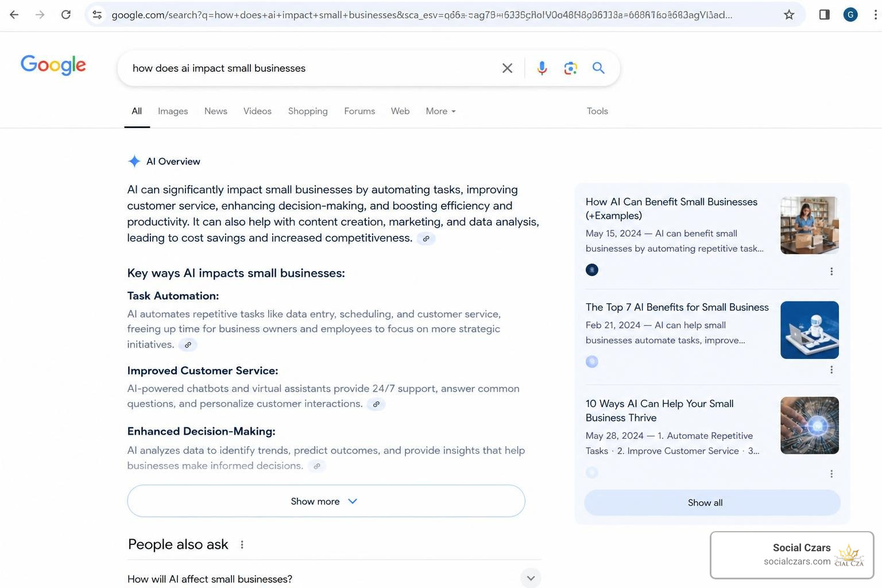Click the AI Overview sparkle icon
Screen dimensions: 882x588
[x=134, y=161]
